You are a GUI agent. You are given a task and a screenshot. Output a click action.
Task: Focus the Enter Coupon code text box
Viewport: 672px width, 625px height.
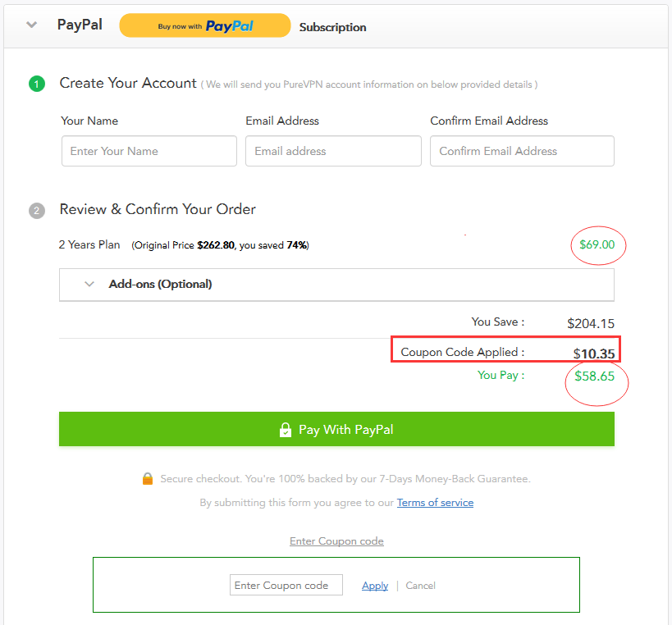(x=286, y=585)
